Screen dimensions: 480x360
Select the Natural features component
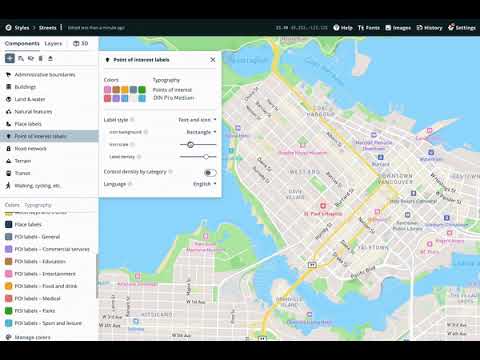click(49, 112)
